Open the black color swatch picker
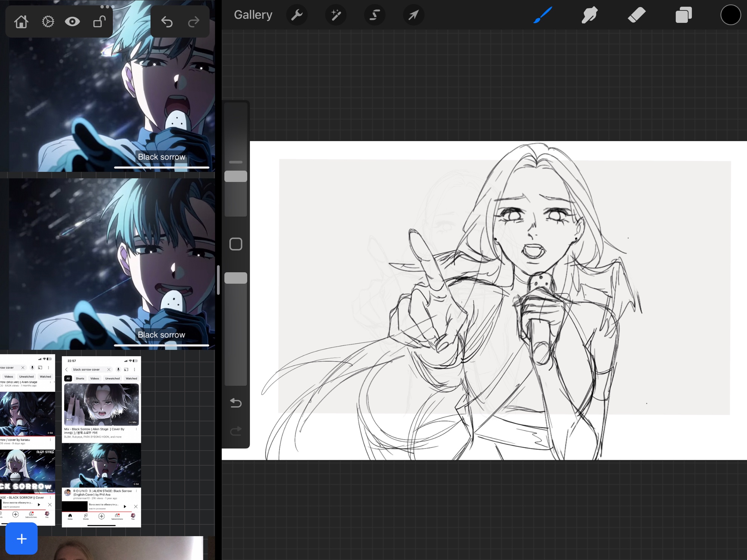The height and width of the screenshot is (560, 747). pos(730,15)
